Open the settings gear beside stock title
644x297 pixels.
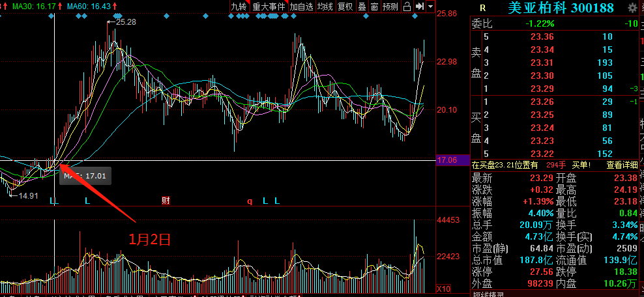pyautogui.click(x=632, y=7)
